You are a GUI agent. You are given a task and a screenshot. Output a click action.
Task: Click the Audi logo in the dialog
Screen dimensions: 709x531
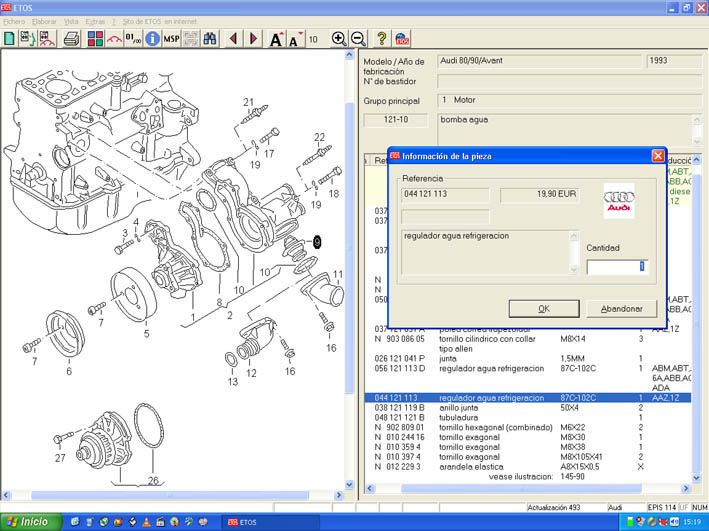point(619,201)
